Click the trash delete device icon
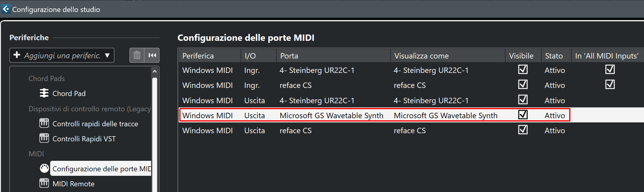The image size is (644, 192). (137, 55)
